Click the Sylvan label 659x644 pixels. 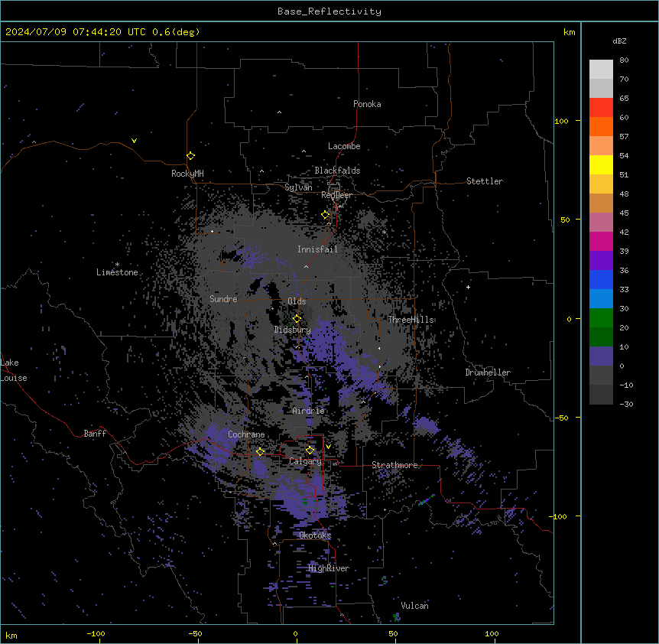pyautogui.click(x=298, y=187)
